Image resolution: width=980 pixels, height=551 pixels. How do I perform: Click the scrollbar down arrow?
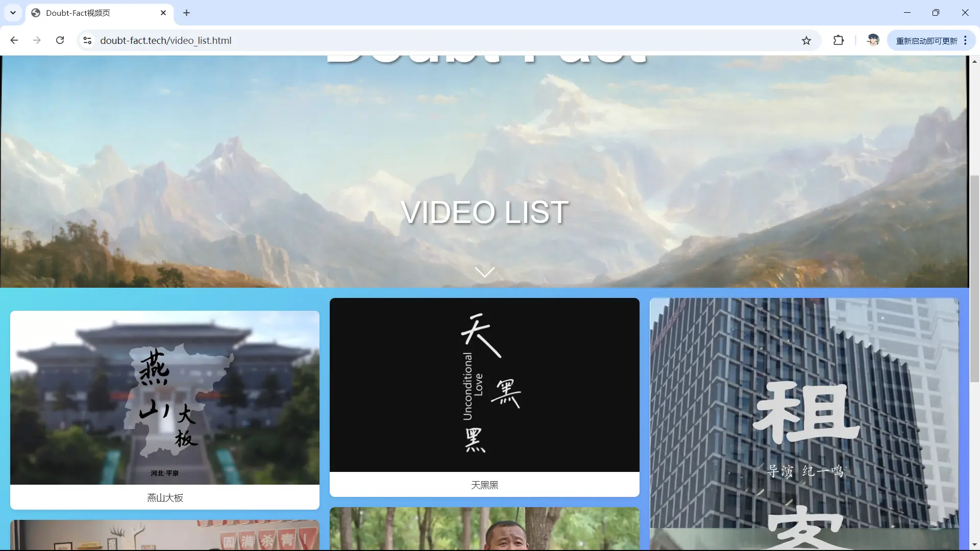point(974,545)
